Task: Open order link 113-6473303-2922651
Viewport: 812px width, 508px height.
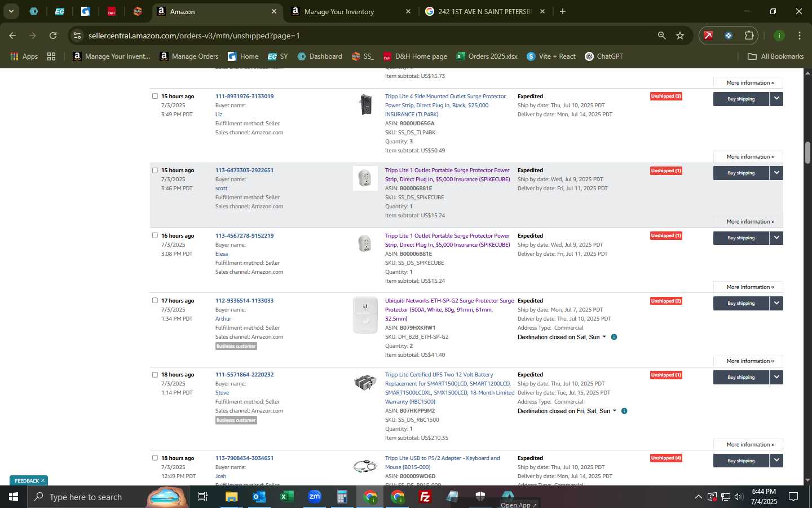Action: 244,170
